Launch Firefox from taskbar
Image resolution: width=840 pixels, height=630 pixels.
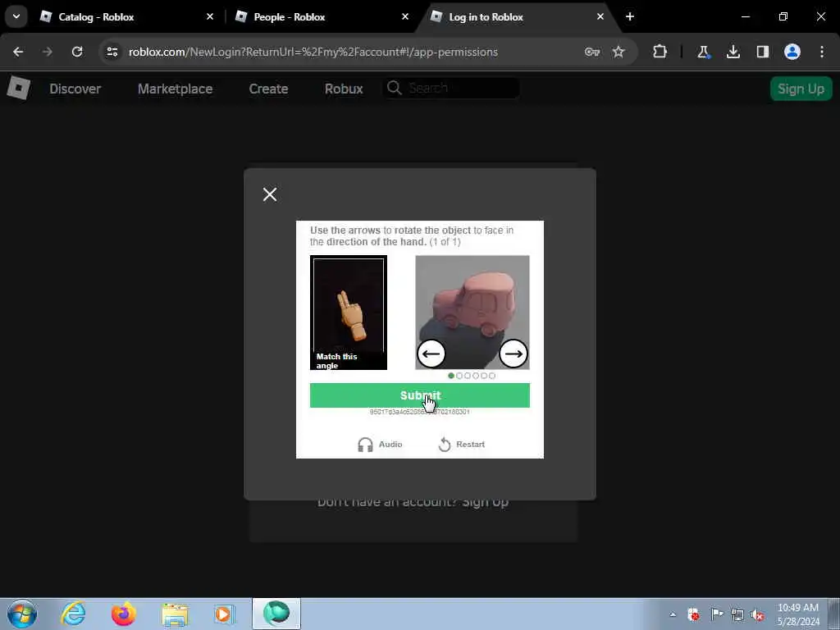click(x=124, y=614)
